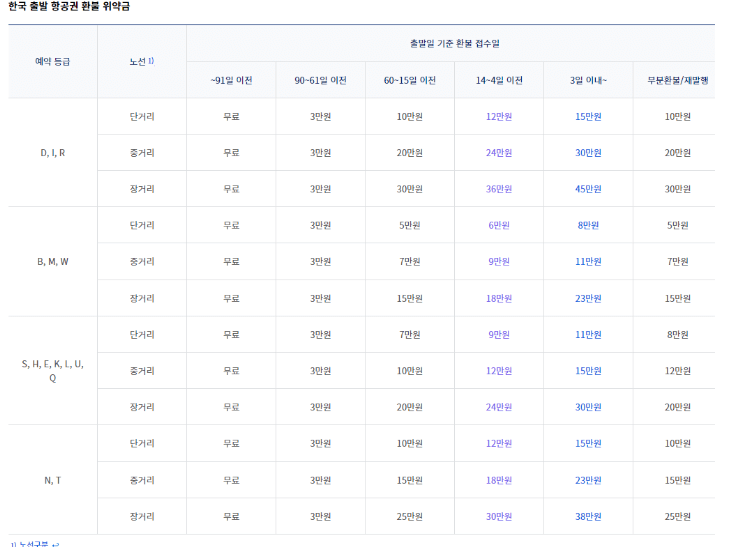Screen dimensions: 734x547
Task: Click the 60~15일 이전 column header
Action: [x=410, y=80]
